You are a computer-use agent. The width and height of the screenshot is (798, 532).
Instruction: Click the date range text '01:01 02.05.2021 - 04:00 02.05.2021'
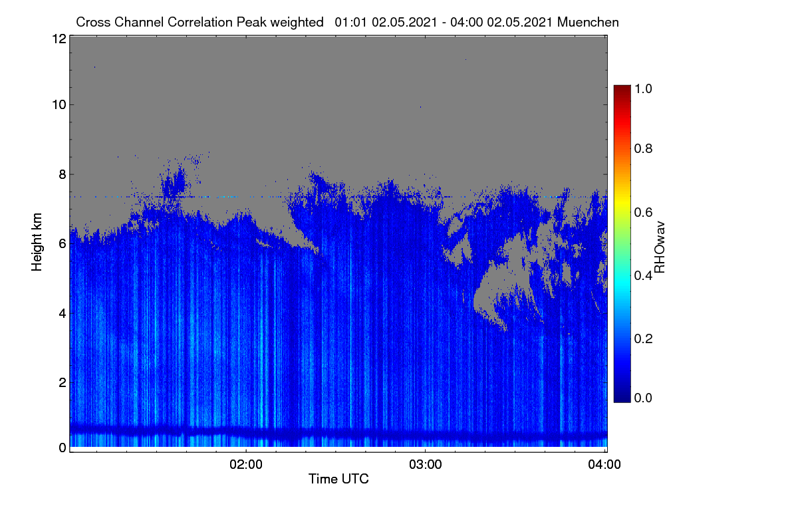tap(444, 22)
